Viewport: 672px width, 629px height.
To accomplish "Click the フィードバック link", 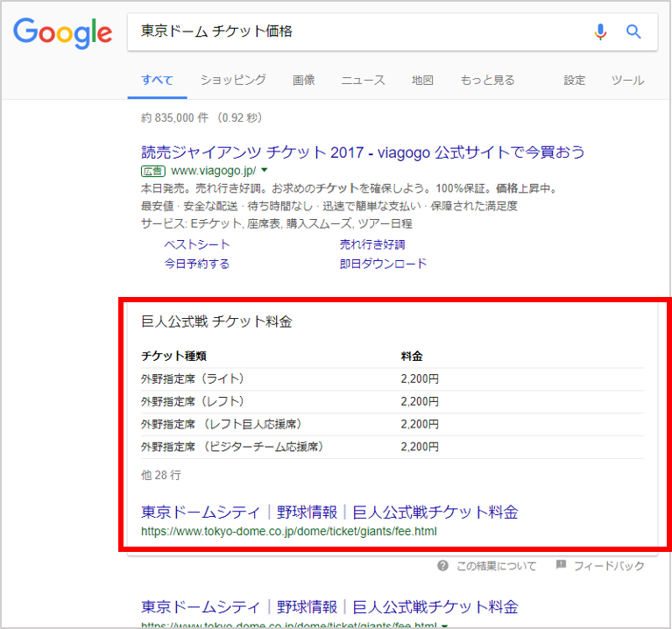I will [609, 566].
